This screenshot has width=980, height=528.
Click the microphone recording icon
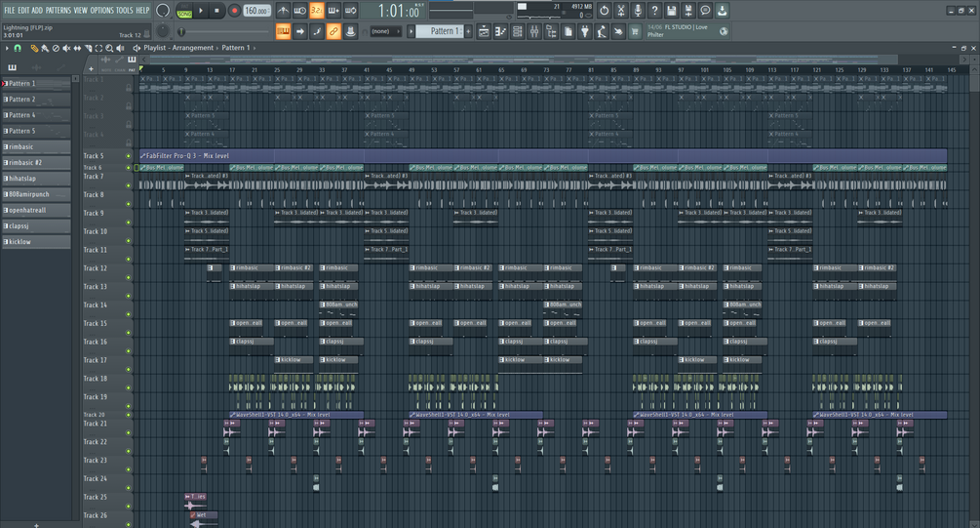tap(638, 11)
